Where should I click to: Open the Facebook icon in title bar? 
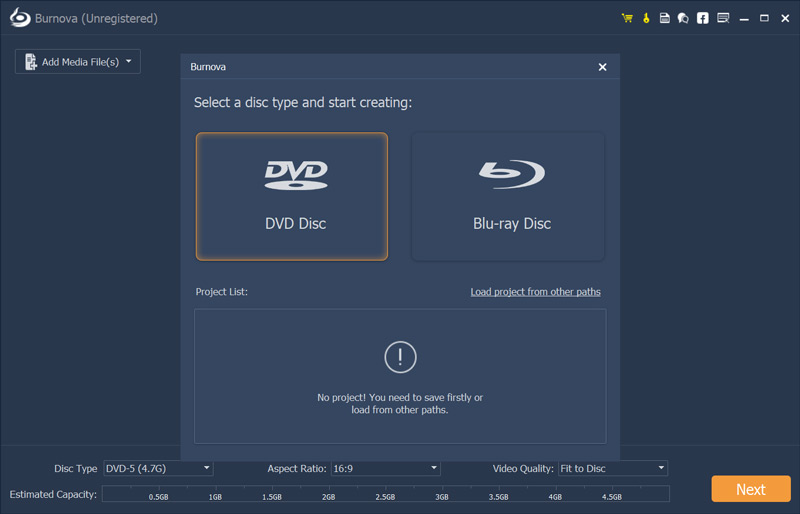(x=703, y=18)
